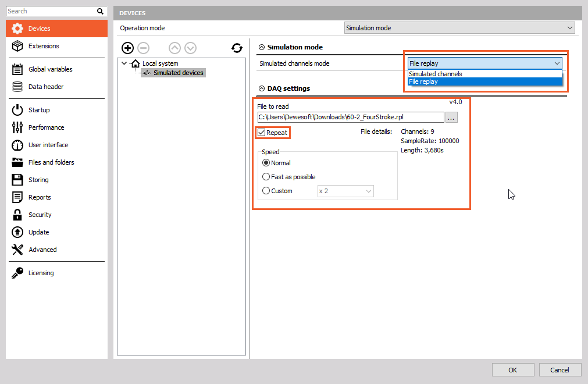Open the Data header section
This screenshot has width=588, height=384.
point(56,87)
